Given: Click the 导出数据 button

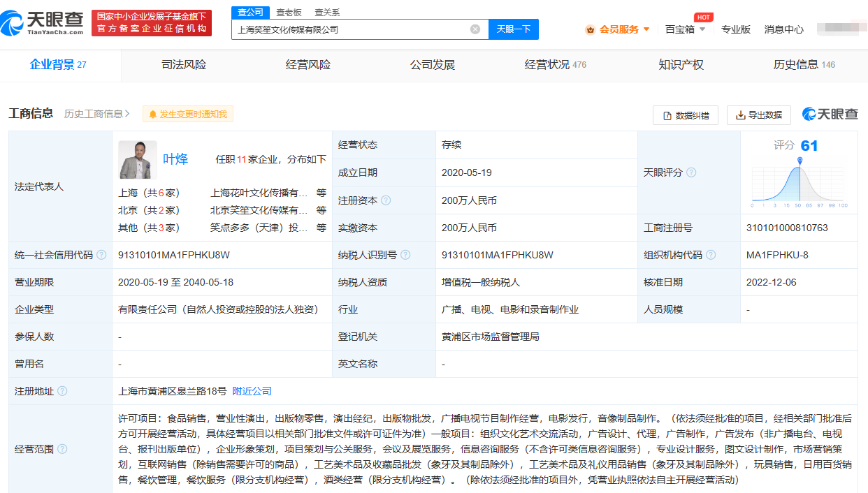Looking at the screenshot, I should click(759, 115).
